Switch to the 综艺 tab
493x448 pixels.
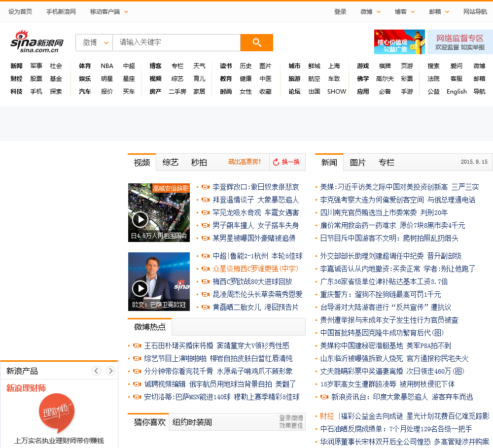[x=171, y=163]
